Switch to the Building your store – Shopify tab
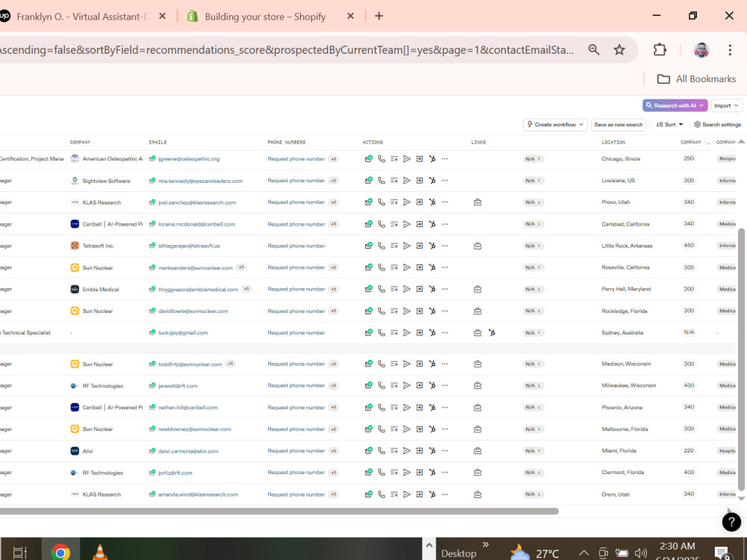 265,16
